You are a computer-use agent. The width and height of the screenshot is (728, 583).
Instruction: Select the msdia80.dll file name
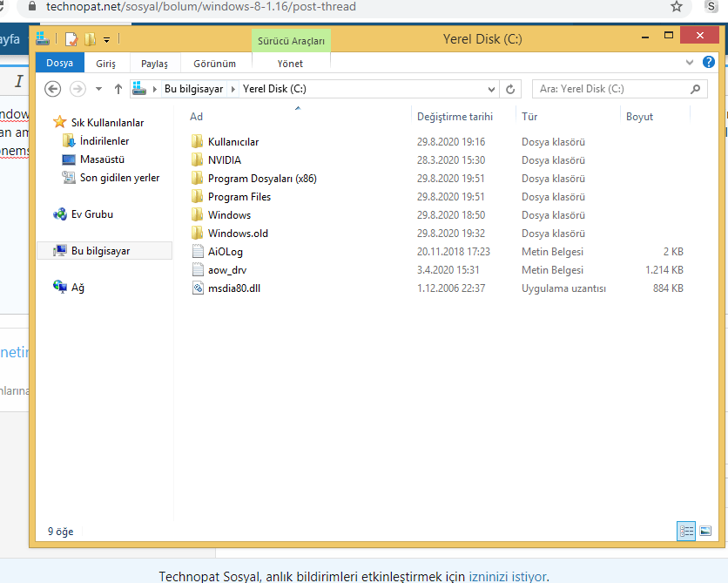click(234, 288)
